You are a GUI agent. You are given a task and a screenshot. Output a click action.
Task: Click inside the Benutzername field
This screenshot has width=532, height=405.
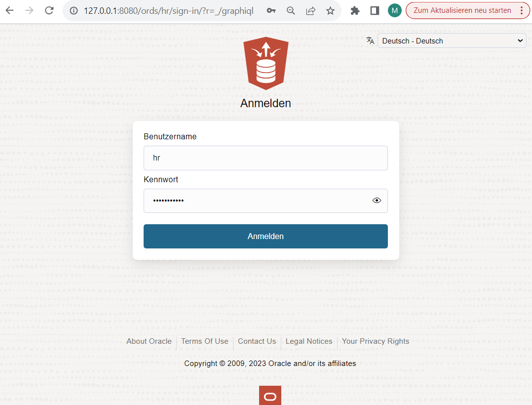coord(266,158)
